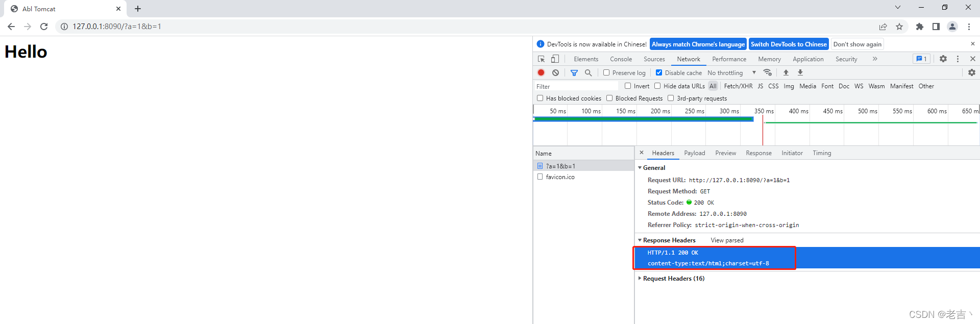The width and height of the screenshot is (980, 324).
Task: Open the No throttling dropdown
Action: (731, 73)
